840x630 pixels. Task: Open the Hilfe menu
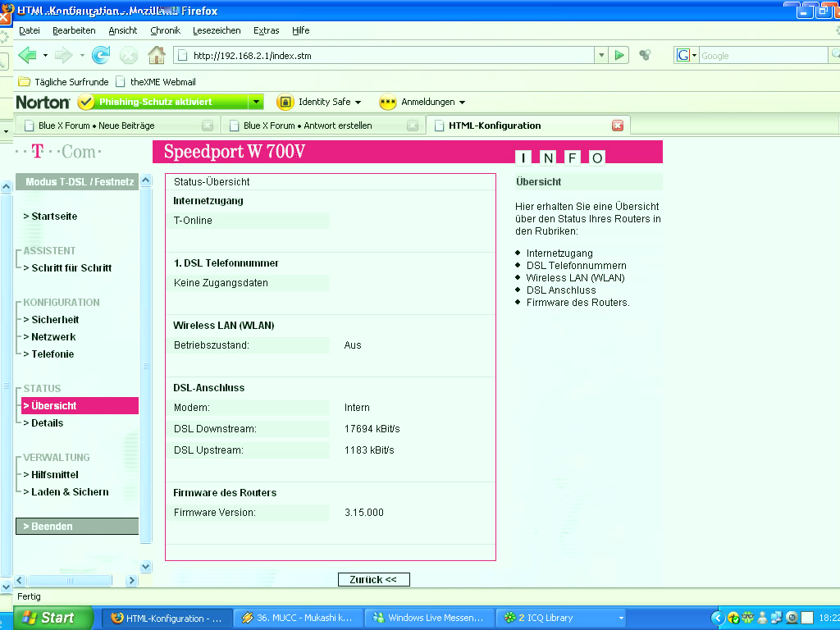[300, 30]
